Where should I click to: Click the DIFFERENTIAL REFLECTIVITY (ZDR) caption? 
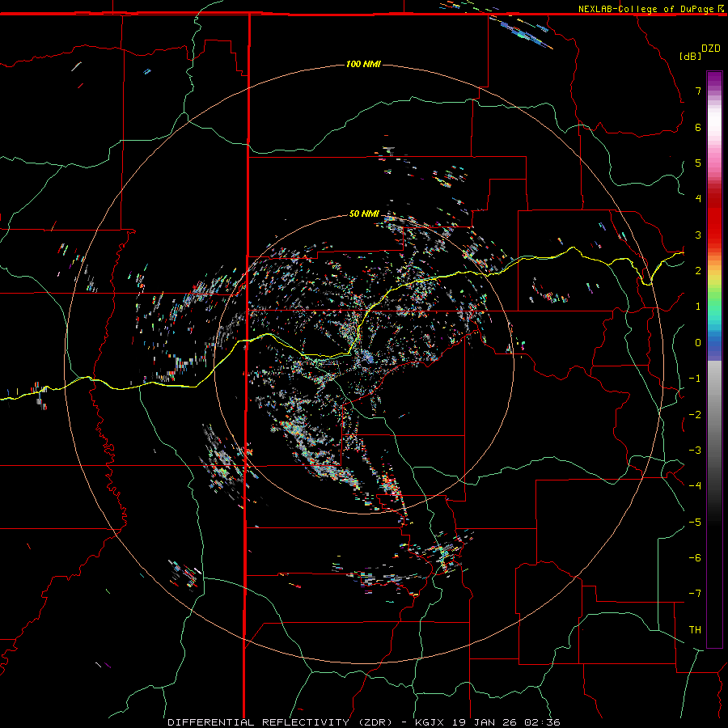[281, 722]
